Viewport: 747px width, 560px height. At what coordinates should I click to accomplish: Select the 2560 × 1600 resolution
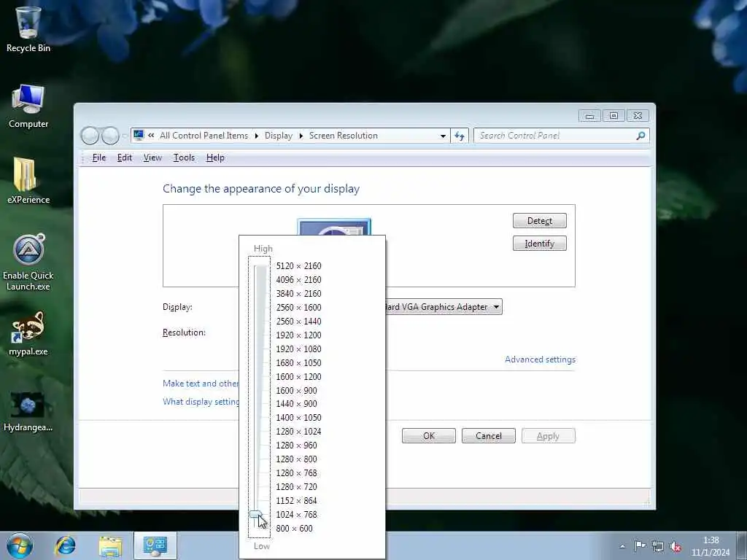click(298, 307)
